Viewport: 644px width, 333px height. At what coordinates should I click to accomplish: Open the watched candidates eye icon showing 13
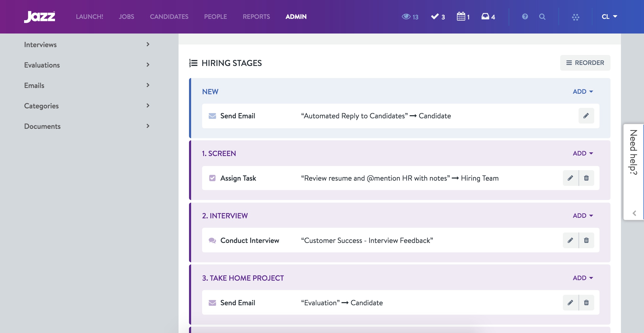click(x=410, y=17)
